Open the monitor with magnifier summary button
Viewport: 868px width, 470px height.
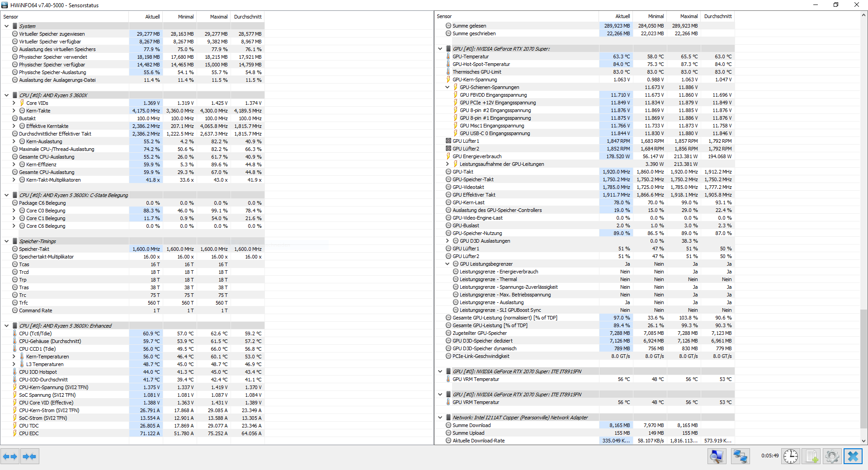717,456
